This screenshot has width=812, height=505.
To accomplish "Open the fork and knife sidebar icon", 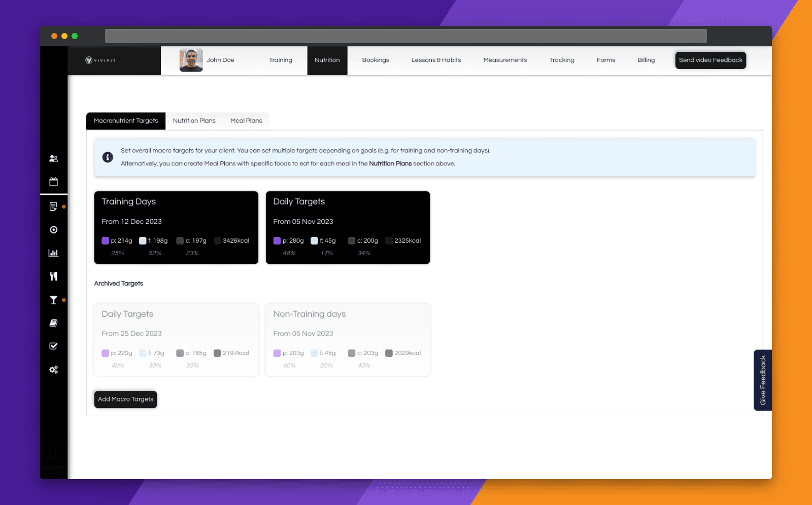I will click(x=53, y=277).
